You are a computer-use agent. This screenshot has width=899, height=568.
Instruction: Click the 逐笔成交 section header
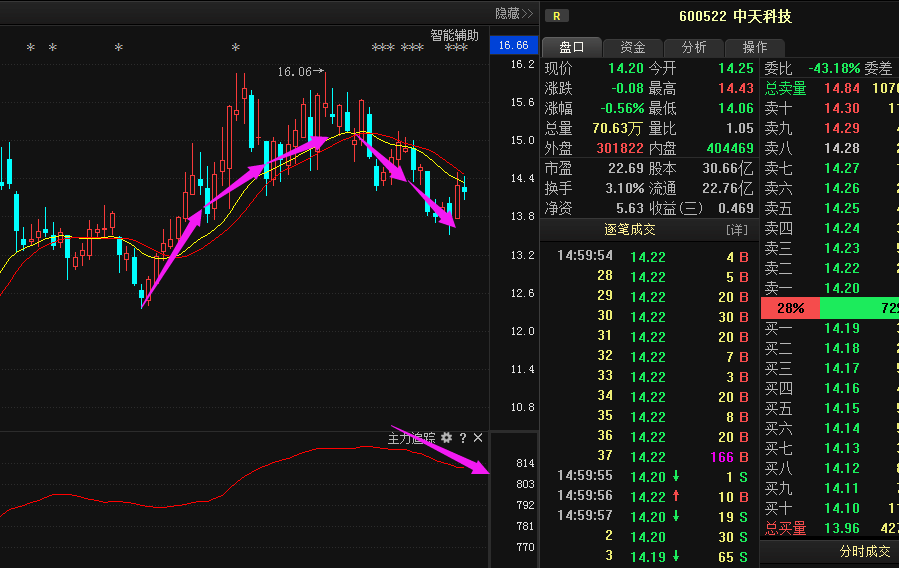pos(630,230)
